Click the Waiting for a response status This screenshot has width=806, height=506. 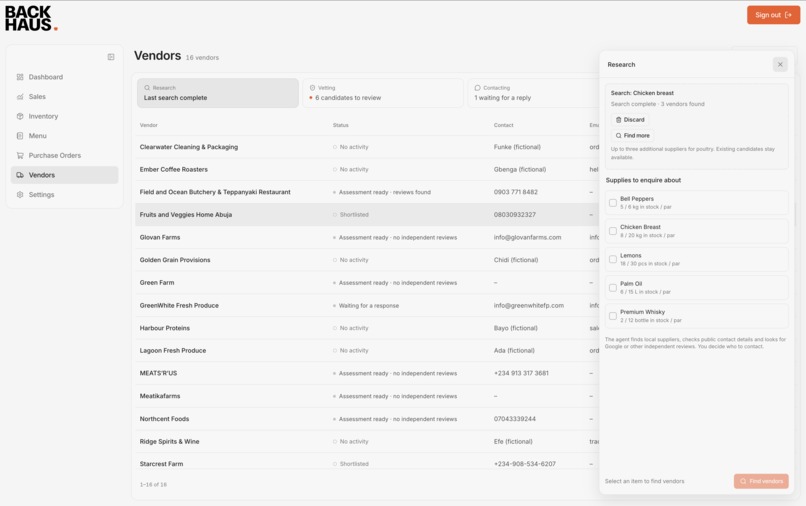pos(369,306)
